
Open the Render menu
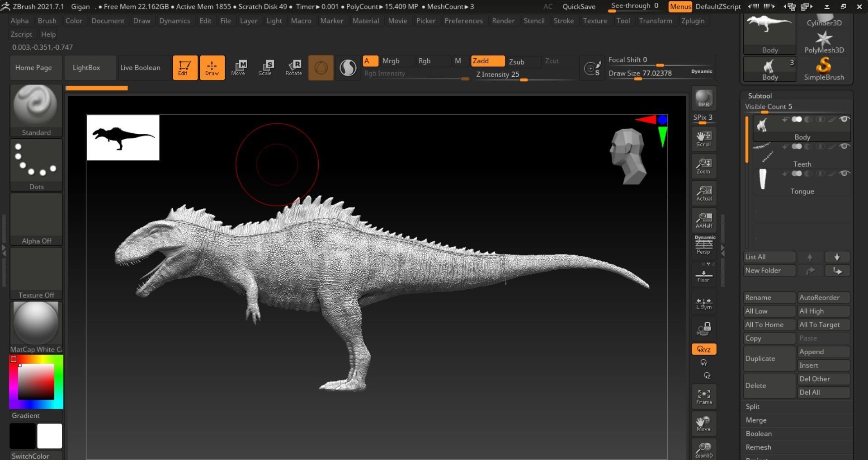503,21
